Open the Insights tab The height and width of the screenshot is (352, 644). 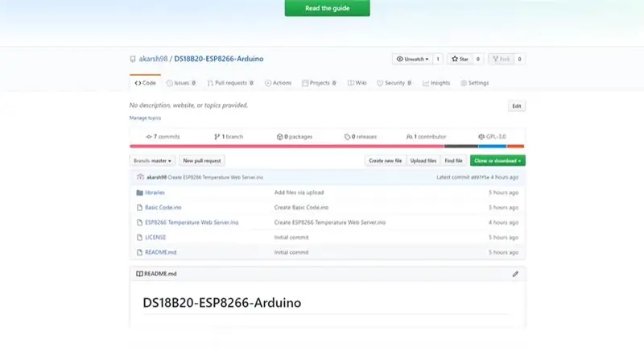(x=436, y=83)
